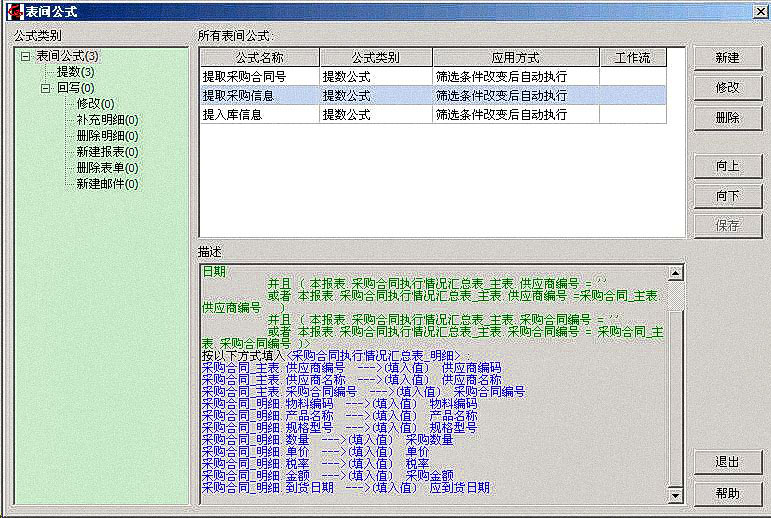Viewport: 771px width, 518px height.
Task: Click the description scrollbar down arrow
Action: tap(676, 496)
